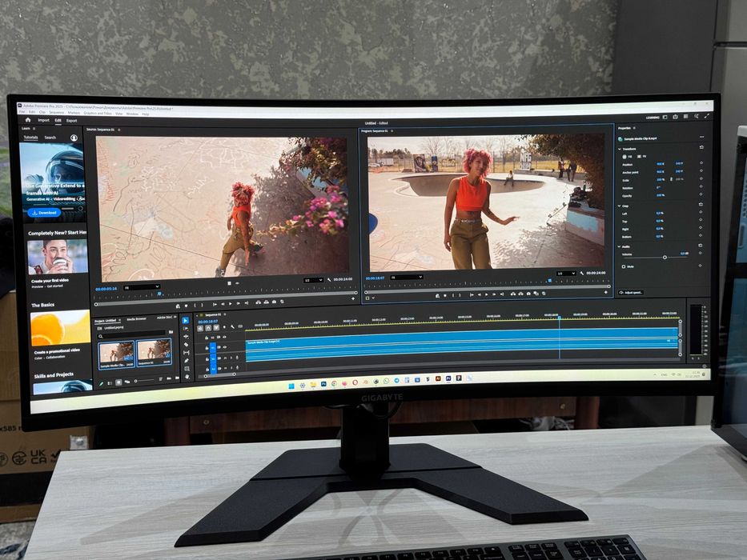Toggle lock on V2 track
The image size is (747, 560).
tap(207, 338)
